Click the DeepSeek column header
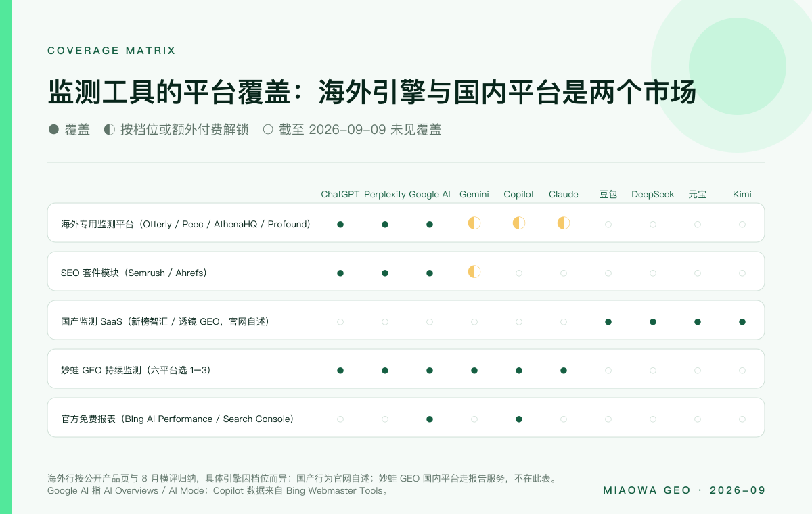The image size is (812, 514). click(653, 194)
